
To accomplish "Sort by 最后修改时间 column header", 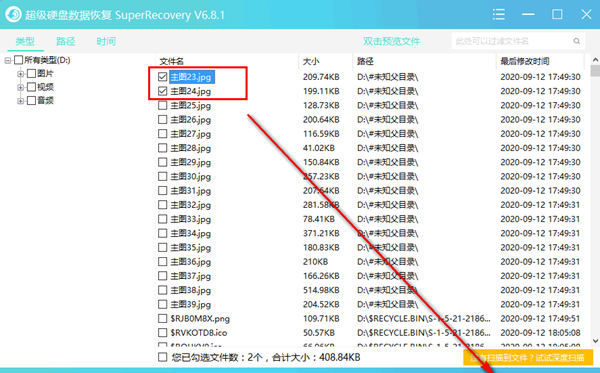I will pos(525,61).
